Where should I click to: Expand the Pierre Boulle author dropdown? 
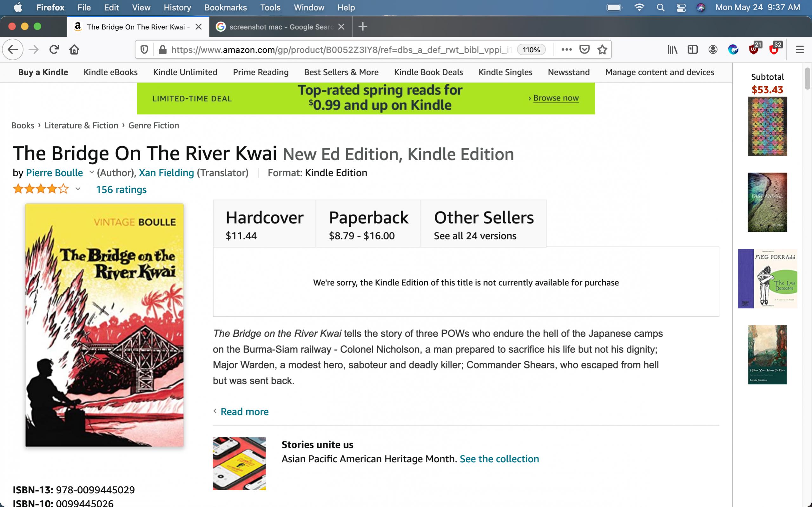point(91,172)
